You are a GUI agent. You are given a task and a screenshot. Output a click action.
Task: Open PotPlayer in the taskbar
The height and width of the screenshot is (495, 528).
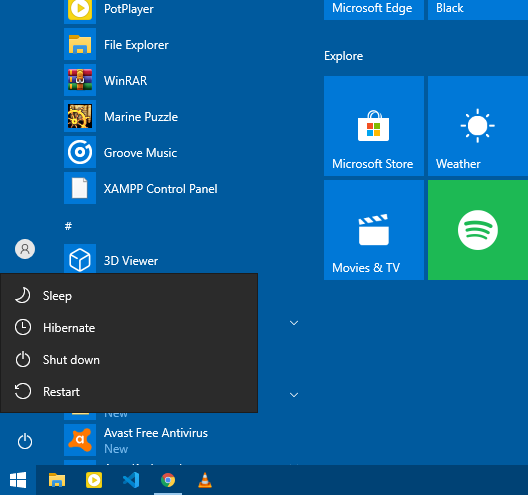[94, 480]
